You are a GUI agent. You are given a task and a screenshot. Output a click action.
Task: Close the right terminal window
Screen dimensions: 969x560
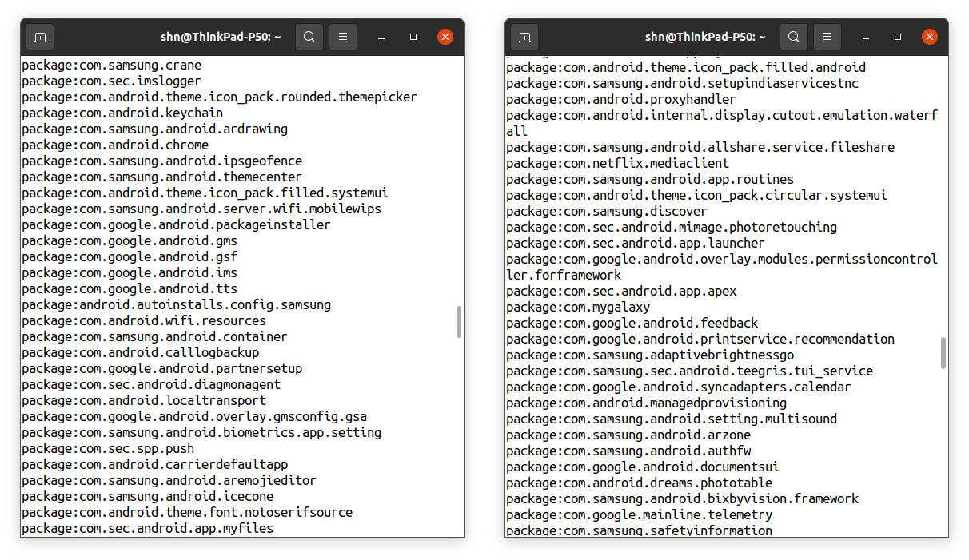(930, 37)
